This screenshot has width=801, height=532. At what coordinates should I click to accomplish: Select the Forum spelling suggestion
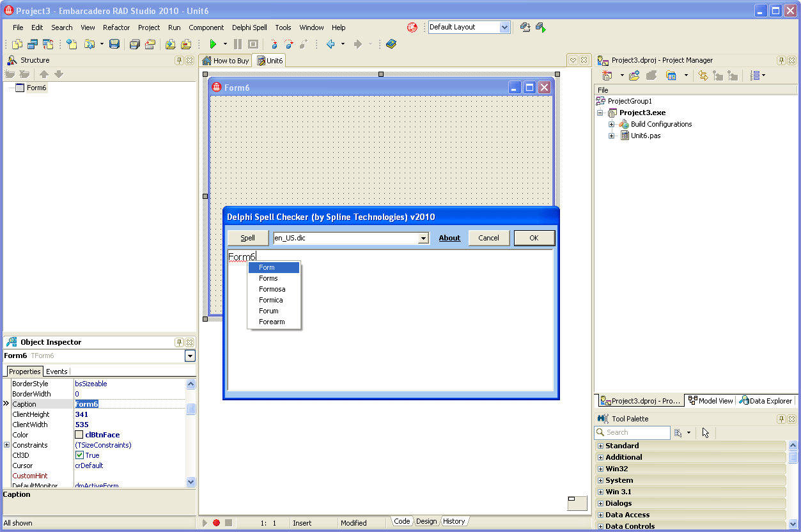(x=274, y=311)
